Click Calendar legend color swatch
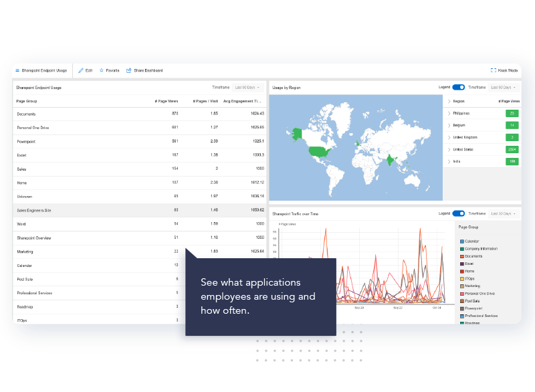This screenshot has height=392, width=535. pos(462,241)
